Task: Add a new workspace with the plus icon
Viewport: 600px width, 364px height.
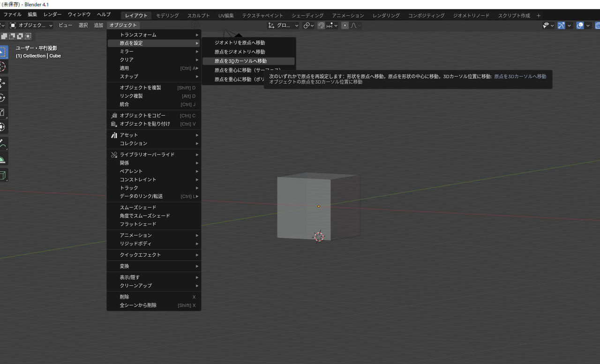Action: pos(539,15)
